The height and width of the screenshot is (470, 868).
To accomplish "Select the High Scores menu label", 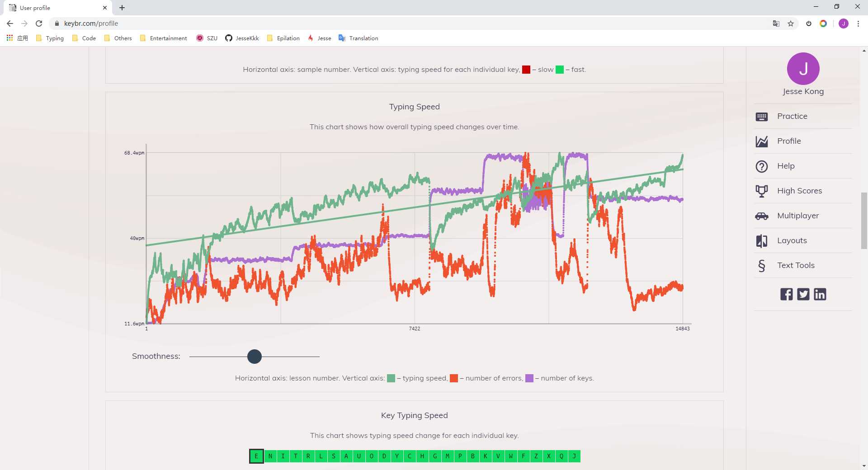I will (x=799, y=191).
